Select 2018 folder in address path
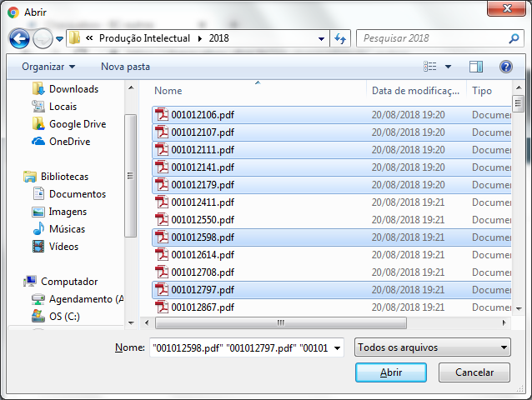532x400 pixels. coord(218,38)
